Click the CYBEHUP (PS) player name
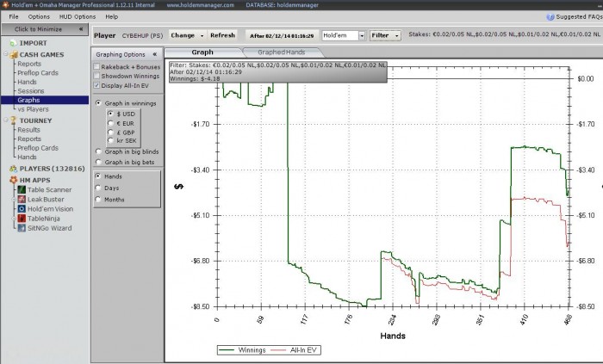Screen dimensions: 603x364 click(142, 35)
